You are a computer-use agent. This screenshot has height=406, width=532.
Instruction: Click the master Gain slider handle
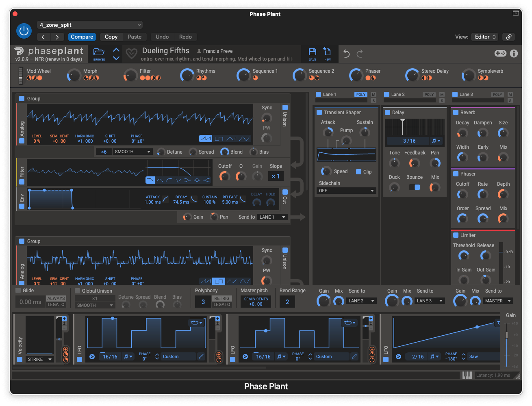[506, 335]
